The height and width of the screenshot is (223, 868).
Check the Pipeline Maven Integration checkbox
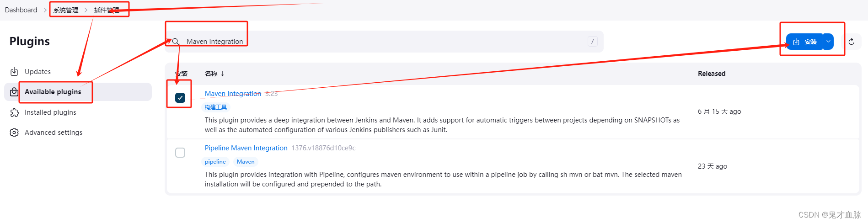[180, 153]
